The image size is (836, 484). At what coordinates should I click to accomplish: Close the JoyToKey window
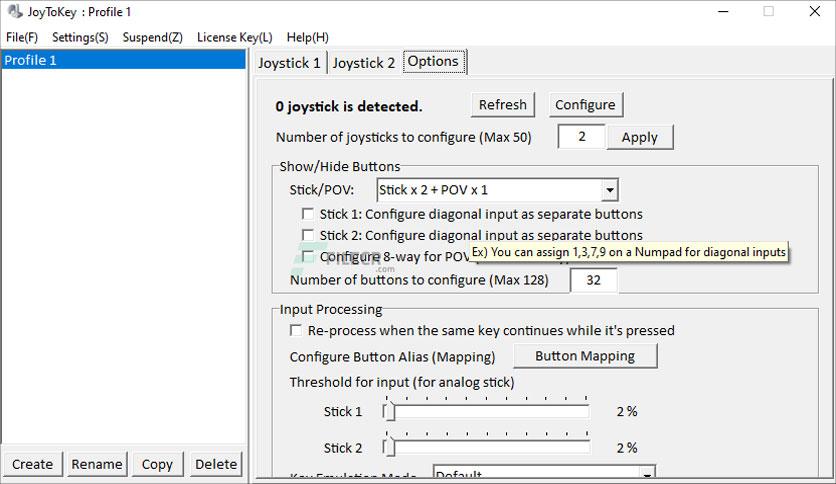coord(815,11)
